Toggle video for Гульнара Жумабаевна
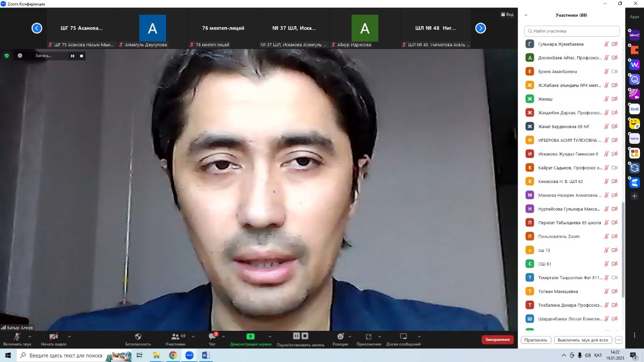Image resolution: width=644 pixels, height=362 pixels. 614,44
